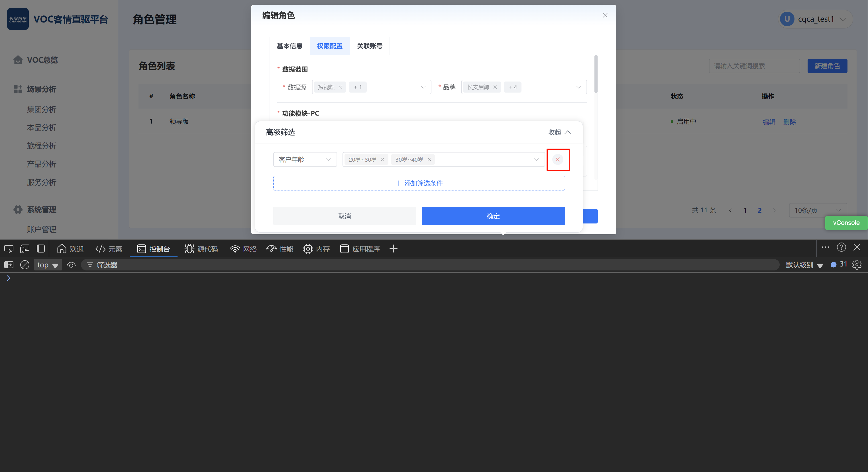
Task: Remove the 20岁~30岁 age tag
Action: [x=382, y=160]
